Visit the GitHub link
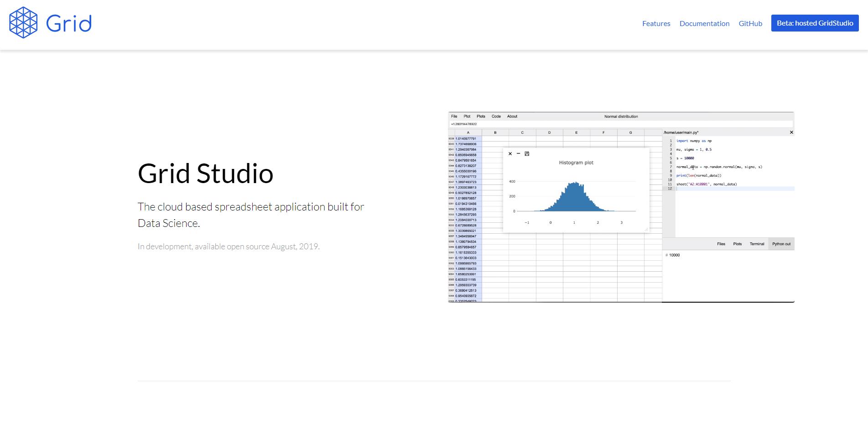 (750, 24)
